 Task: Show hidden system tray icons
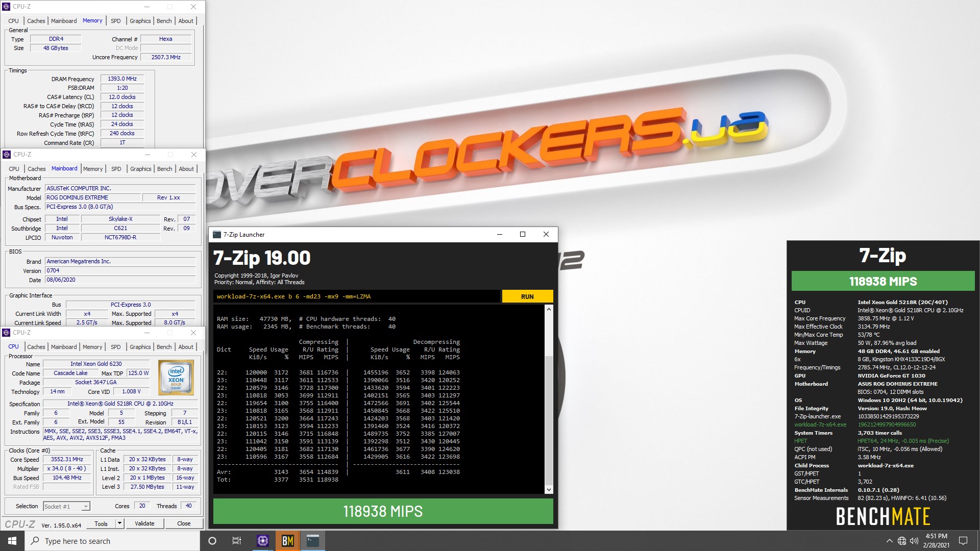click(x=889, y=541)
